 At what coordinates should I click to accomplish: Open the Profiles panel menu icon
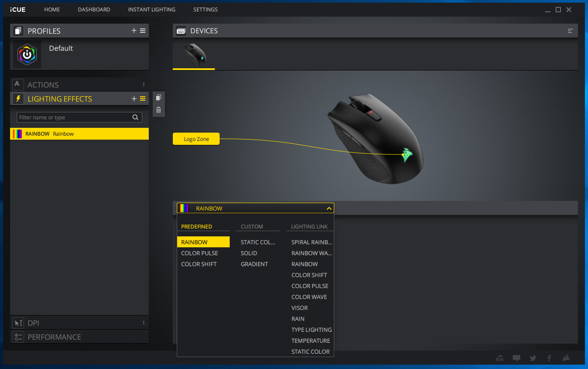coord(143,31)
